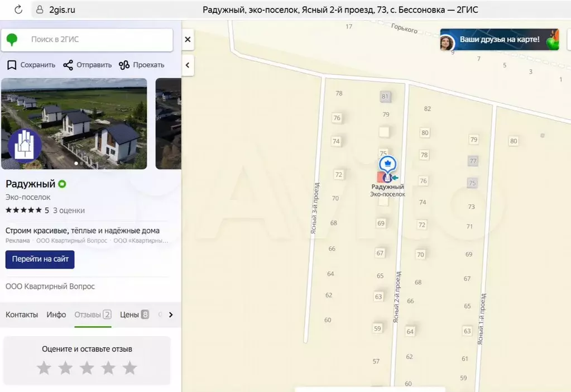The height and width of the screenshot is (392, 571).
Task: Rate one star in the review box
Action: tap(44, 367)
